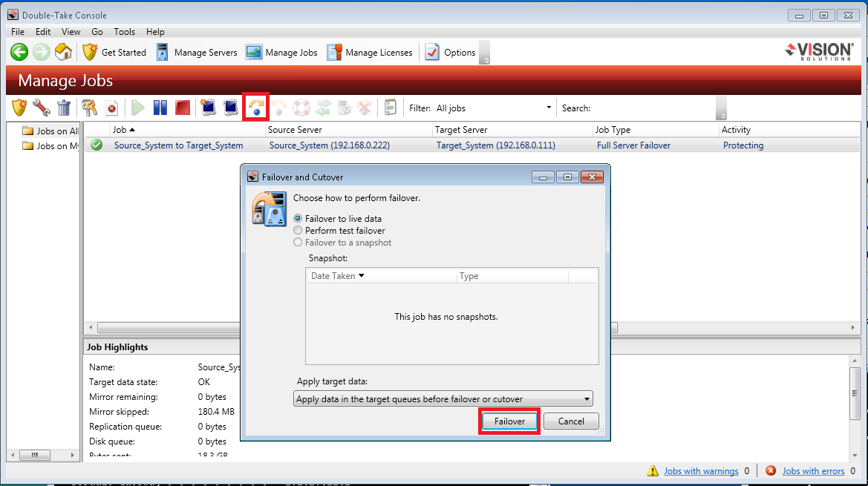
Task: Click the Failover button in dialog
Action: (509, 421)
